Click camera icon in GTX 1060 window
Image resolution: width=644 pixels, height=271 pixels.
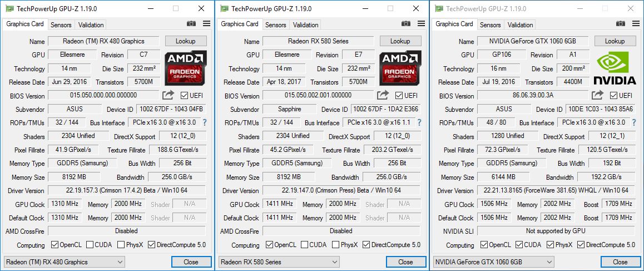[x=620, y=24]
